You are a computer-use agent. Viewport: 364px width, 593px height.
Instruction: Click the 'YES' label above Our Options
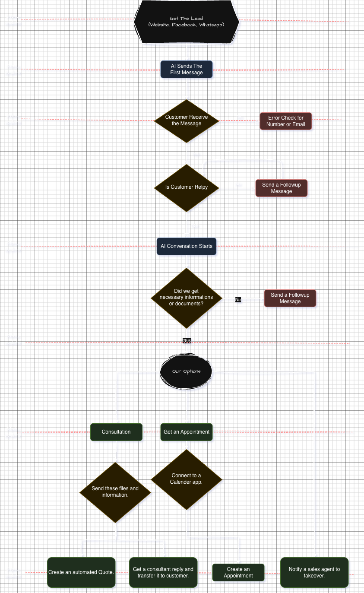pos(187,340)
